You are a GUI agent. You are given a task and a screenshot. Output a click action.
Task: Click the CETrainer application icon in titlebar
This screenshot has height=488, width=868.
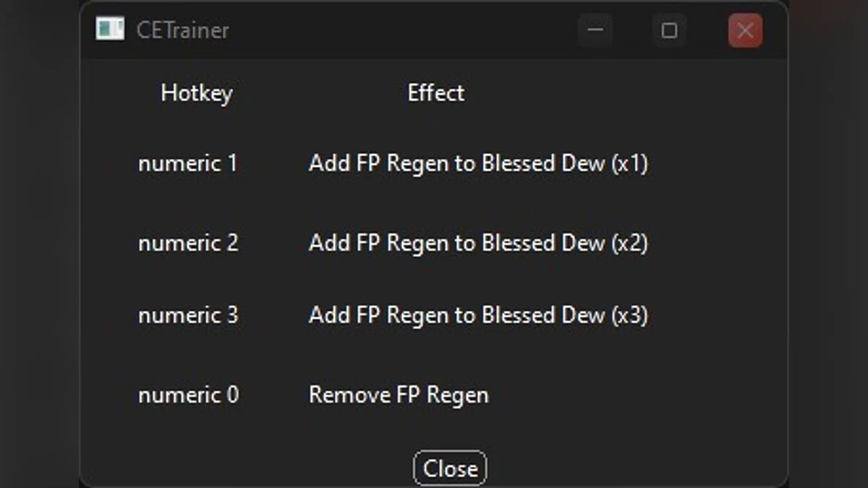(109, 30)
